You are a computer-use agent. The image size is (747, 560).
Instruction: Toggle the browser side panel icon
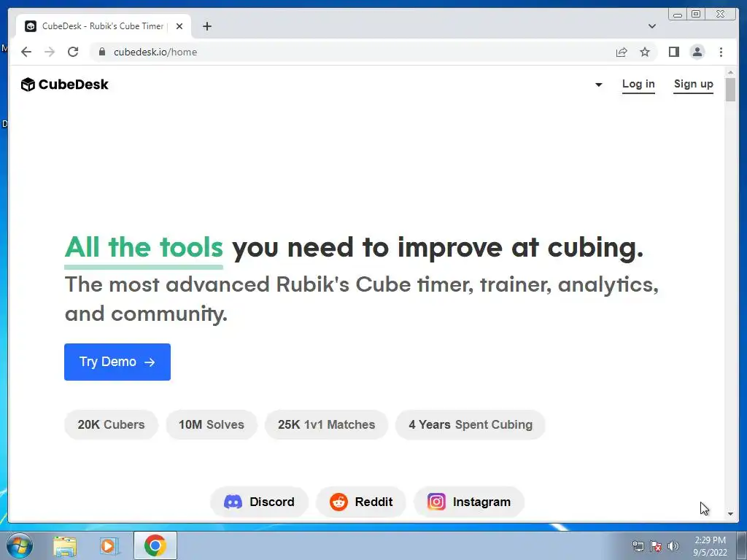point(673,52)
